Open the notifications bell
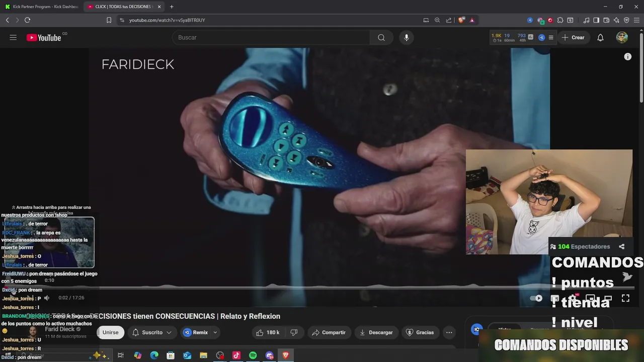 600,38
